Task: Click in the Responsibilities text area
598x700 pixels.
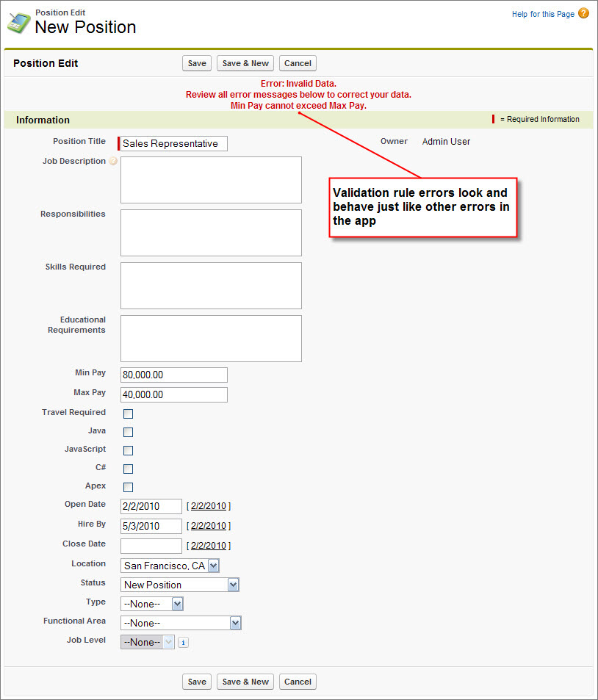Action: pyautogui.click(x=212, y=233)
